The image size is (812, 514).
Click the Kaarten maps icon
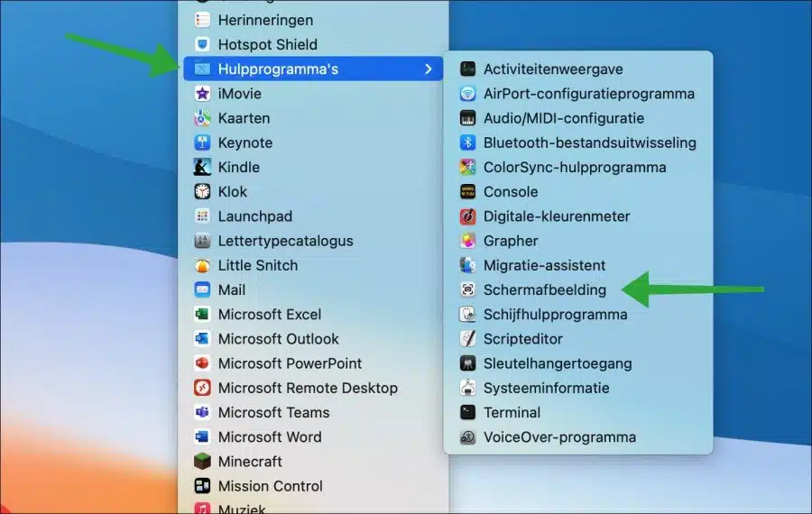202,118
